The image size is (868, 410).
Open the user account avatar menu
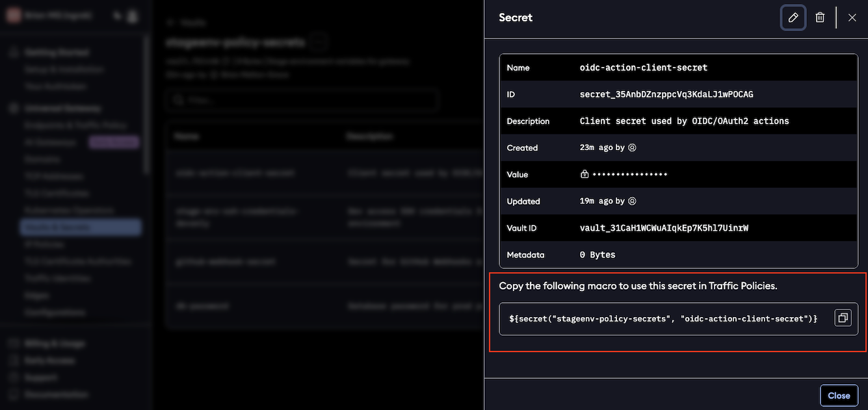[132, 15]
